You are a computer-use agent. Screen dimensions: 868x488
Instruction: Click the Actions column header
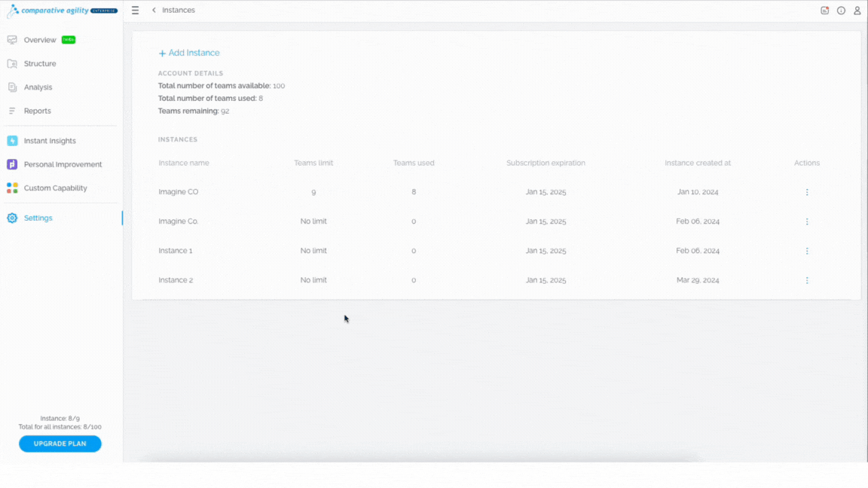806,163
